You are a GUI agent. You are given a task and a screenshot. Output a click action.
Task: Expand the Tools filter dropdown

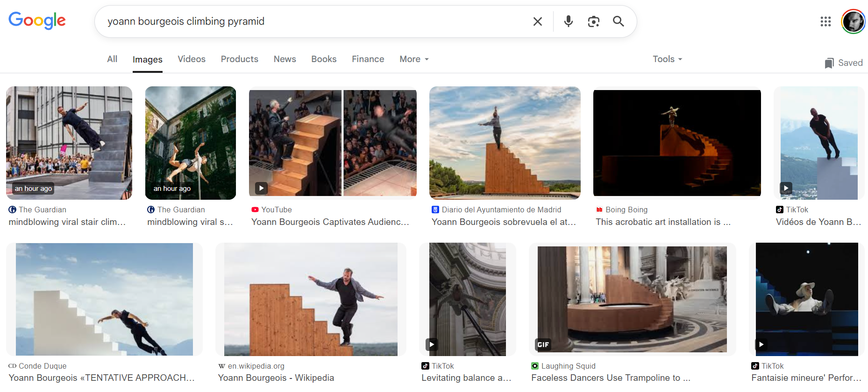(667, 59)
